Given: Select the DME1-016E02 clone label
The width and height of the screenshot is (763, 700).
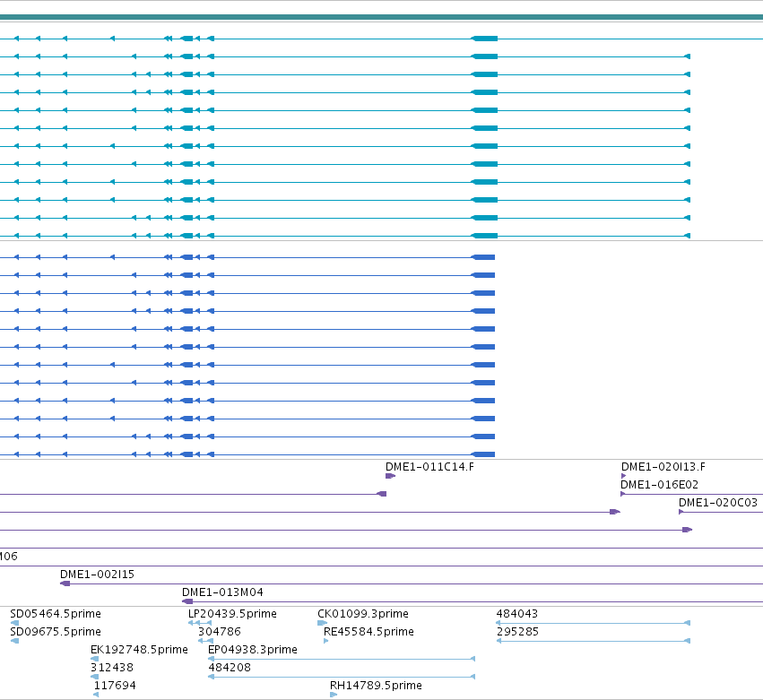Looking at the screenshot, I should [x=659, y=485].
